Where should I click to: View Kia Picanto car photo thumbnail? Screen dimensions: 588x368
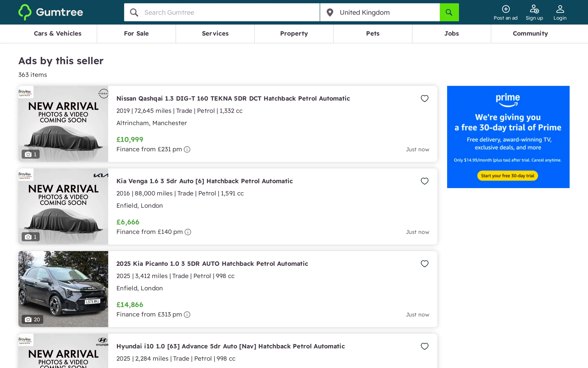63,289
